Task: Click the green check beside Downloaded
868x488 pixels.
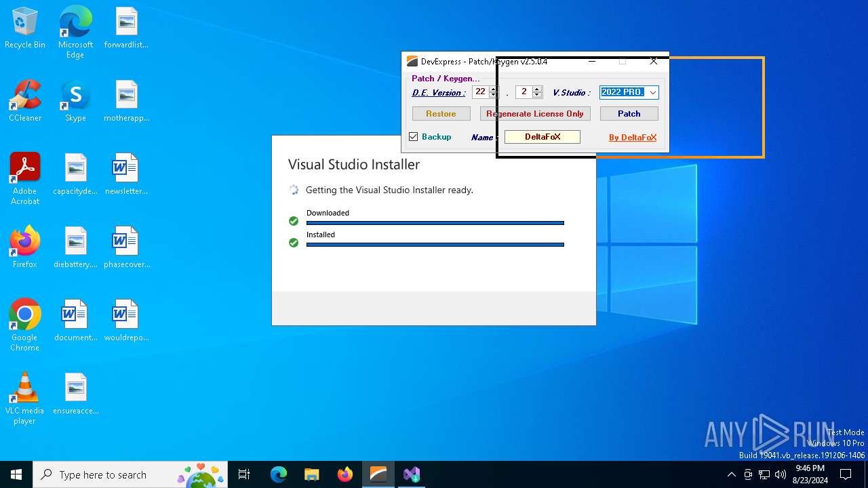Action: pyautogui.click(x=294, y=221)
